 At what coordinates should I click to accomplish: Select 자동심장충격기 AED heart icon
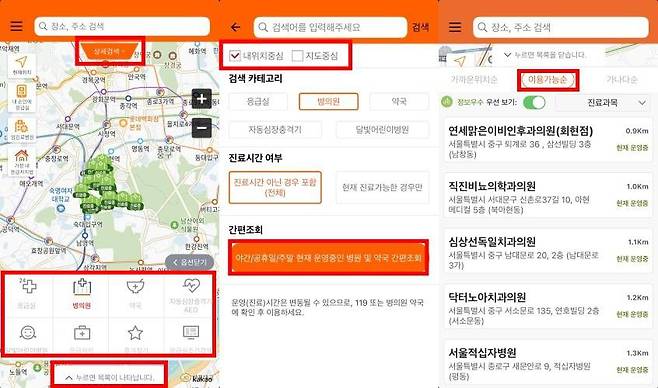(x=191, y=286)
